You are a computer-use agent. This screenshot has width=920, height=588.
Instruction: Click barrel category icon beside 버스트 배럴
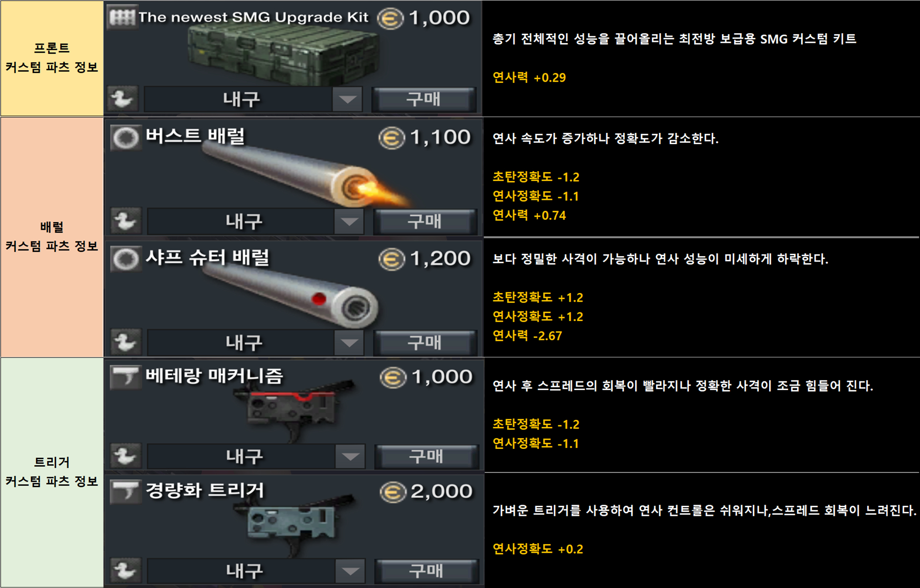click(125, 138)
